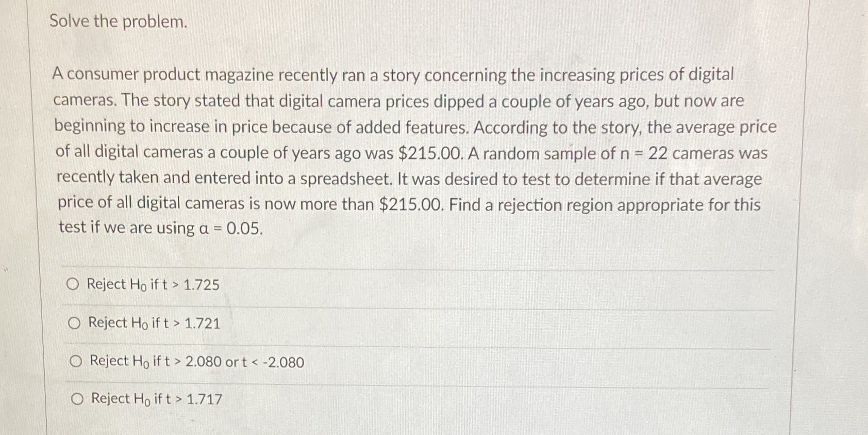Click the words "digital cameras" in the first sentence
The width and height of the screenshot is (868, 435).
click(706, 75)
